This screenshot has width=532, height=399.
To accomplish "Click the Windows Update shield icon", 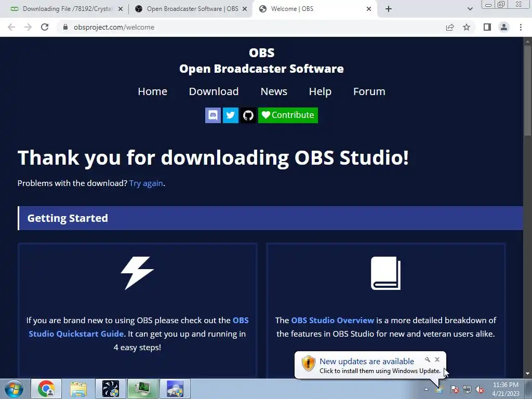I will pos(309,364).
